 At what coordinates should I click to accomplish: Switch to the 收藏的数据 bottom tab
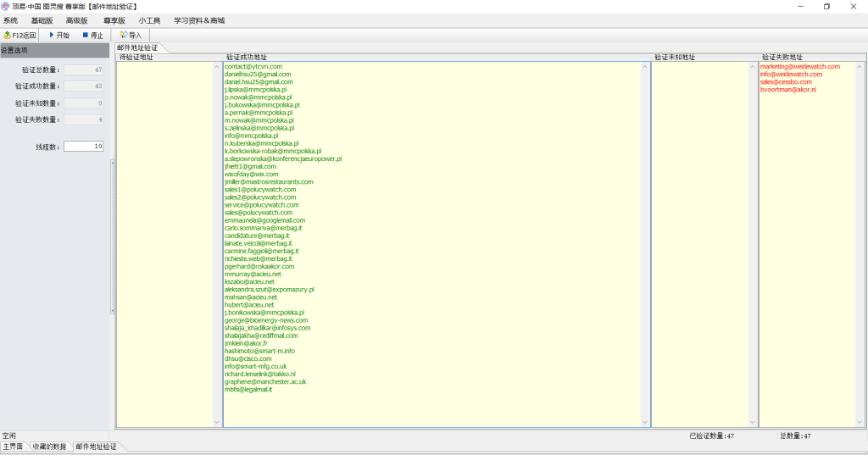[49, 446]
